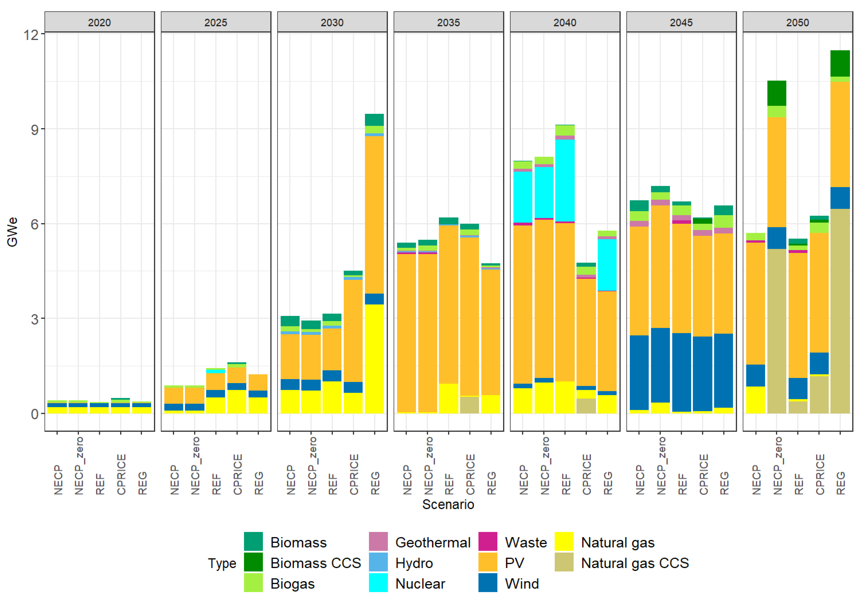Click the Hydro light blue legend swatch
This screenshot has height=600, width=868.
click(x=378, y=562)
